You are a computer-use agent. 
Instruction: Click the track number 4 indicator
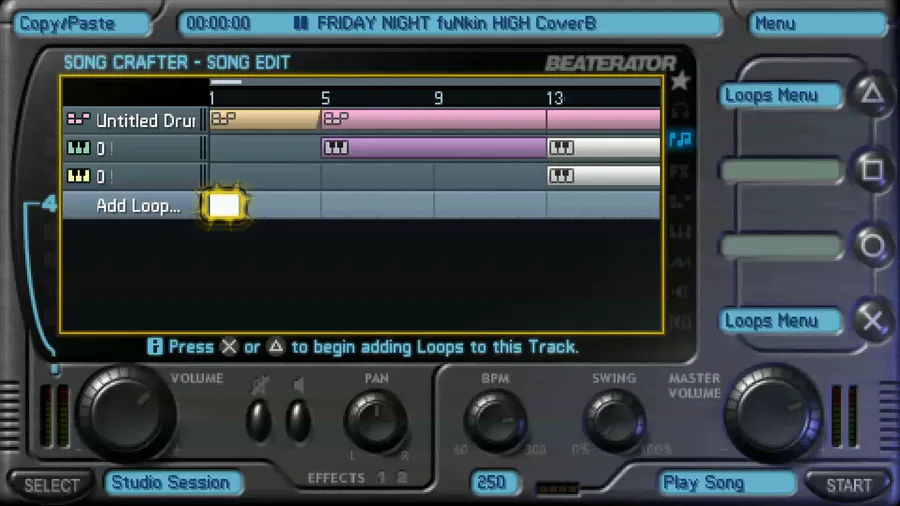tap(49, 203)
